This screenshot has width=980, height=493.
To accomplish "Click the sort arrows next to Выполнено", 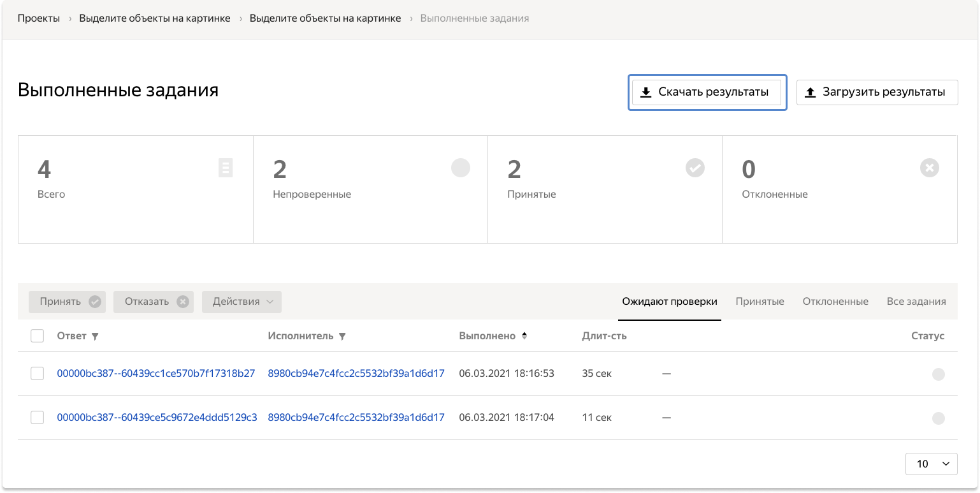I will click(524, 335).
